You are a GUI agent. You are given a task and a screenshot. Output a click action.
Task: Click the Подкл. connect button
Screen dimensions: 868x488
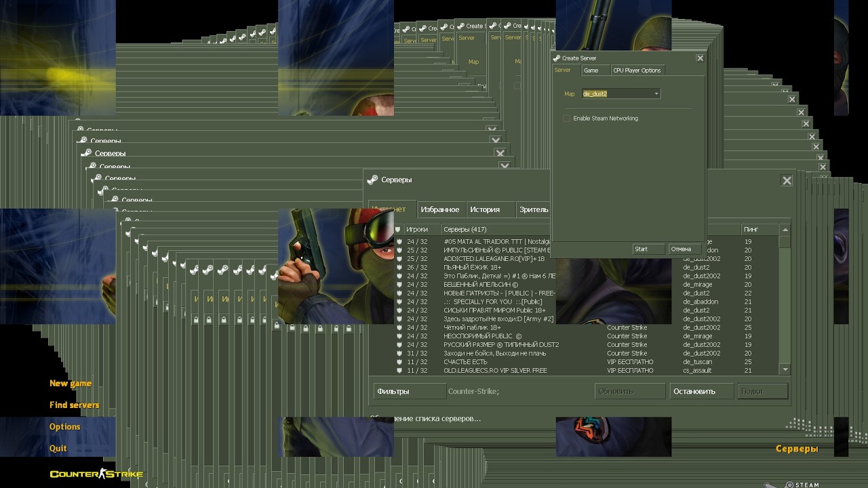coord(763,391)
